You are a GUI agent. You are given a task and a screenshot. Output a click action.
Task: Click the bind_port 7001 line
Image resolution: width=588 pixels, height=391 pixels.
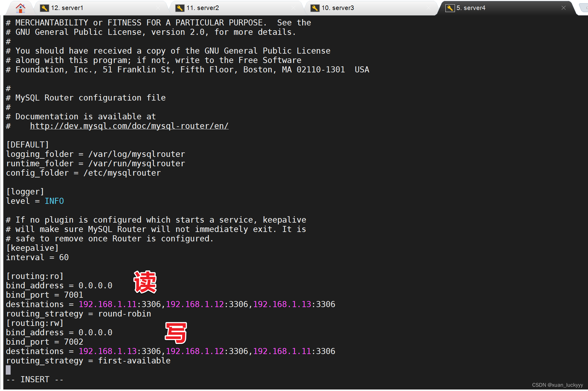coord(45,295)
